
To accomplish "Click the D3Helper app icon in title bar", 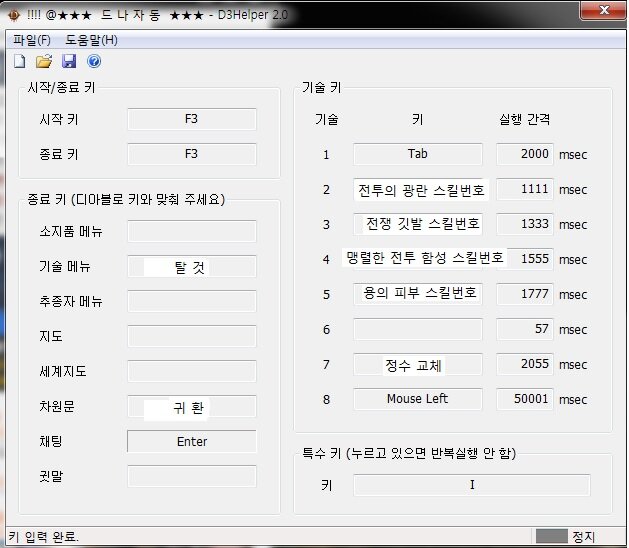I will pyautogui.click(x=14, y=15).
